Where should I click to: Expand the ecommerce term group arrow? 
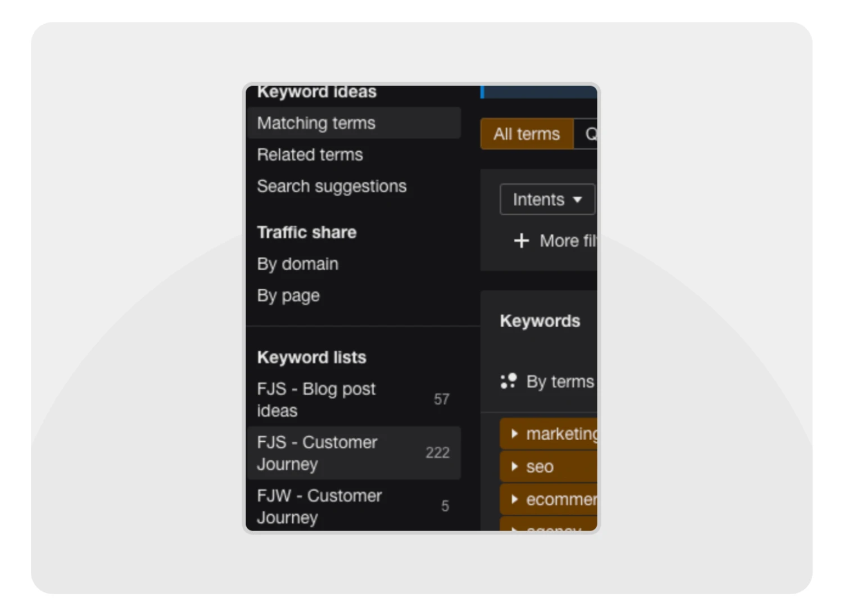pos(514,499)
